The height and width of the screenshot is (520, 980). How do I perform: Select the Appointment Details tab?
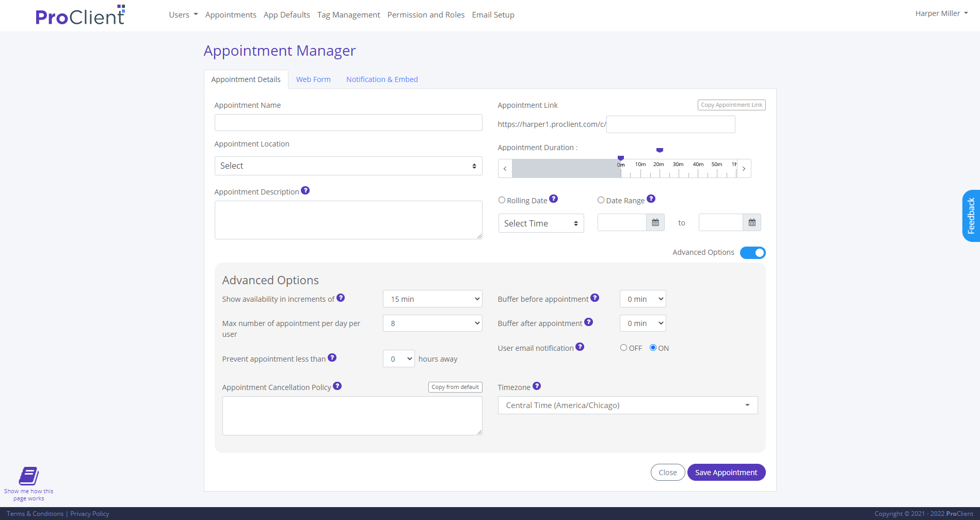pyautogui.click(x=246, y=79)
